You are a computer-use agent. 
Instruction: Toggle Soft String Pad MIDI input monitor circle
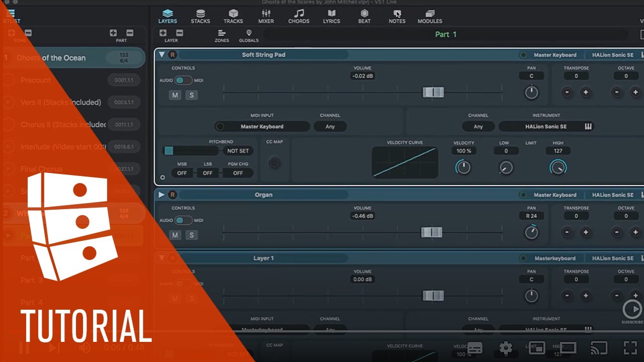(x=219, y=127)
